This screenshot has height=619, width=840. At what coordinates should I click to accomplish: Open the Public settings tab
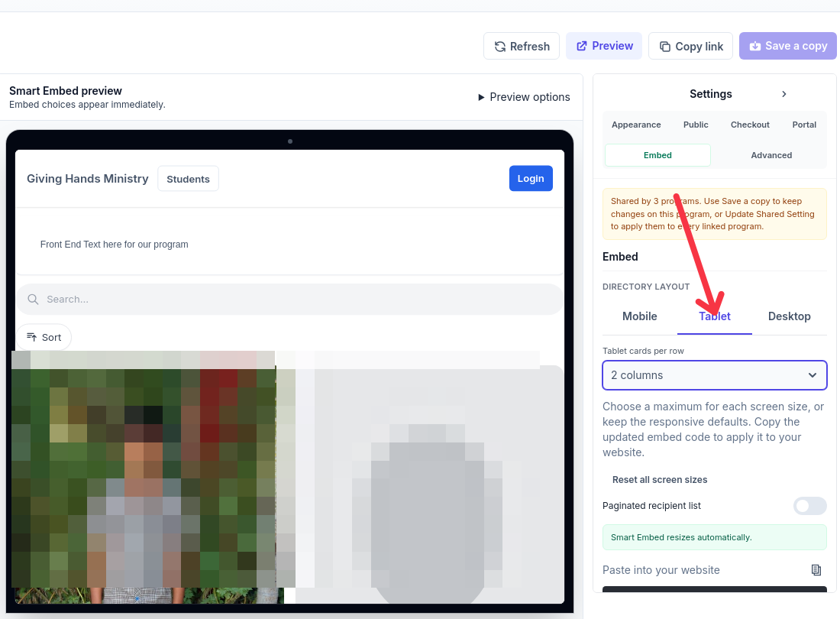[696, 125]
